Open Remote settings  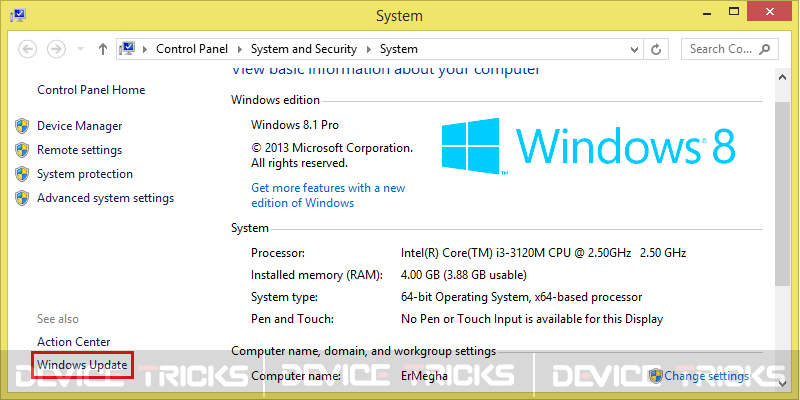coord(80,150)
